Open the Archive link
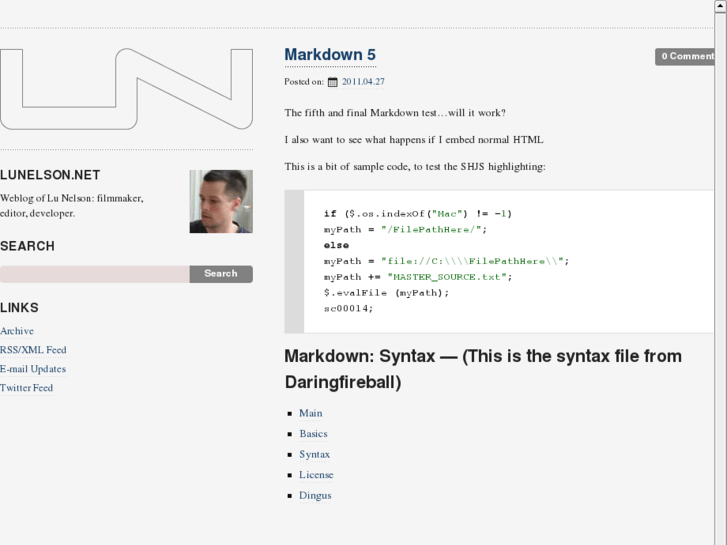 (17, 331)
